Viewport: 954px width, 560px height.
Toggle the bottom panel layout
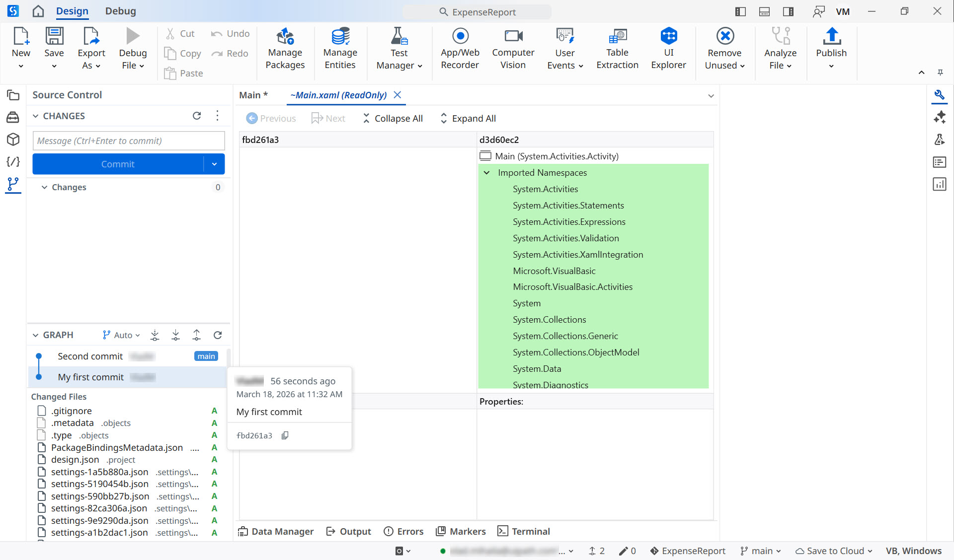[x=764, y=11]
